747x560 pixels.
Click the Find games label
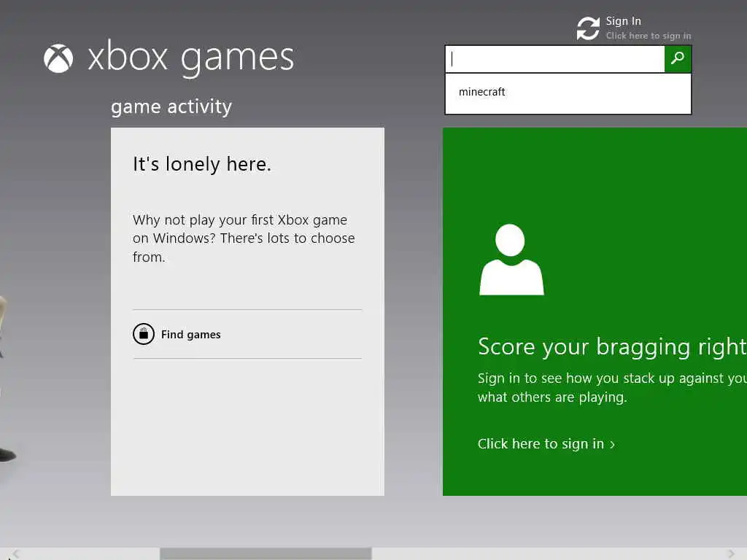[190, 334]
